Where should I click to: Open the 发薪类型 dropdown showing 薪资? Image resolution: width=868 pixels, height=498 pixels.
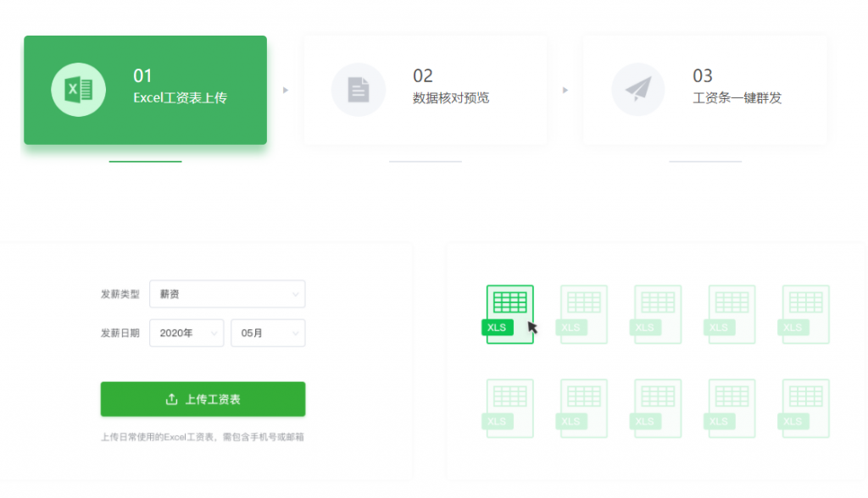pos(227,294)
